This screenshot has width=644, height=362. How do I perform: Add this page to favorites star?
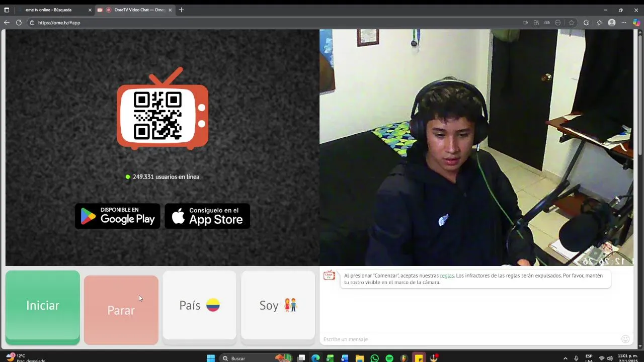[572, 23]
